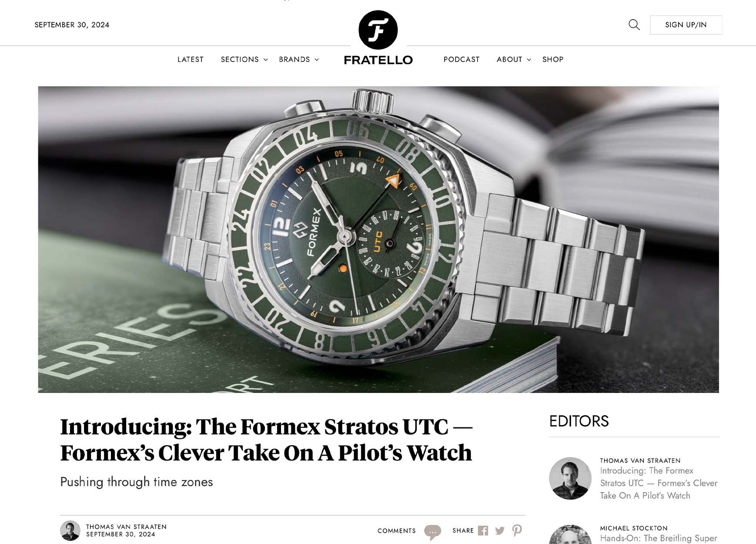756x544 pixels.
Task: Click the Formex watch hero image
Action: (x=378, y=239)
